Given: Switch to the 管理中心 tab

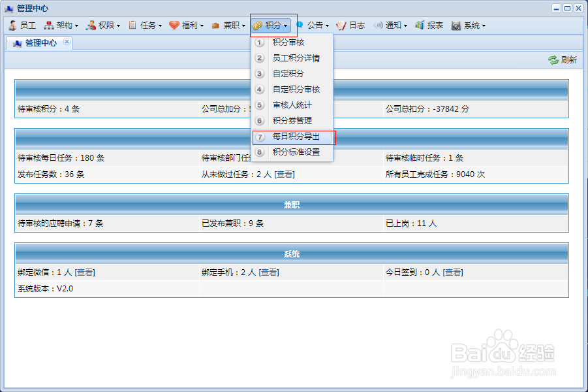Looking at the screenshot, I should tap(39, 43).
